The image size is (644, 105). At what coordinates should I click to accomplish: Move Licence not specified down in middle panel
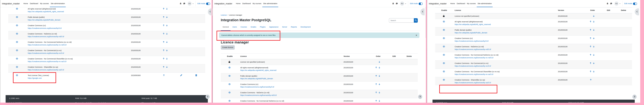pyautogui.click(x=379, y=62)
